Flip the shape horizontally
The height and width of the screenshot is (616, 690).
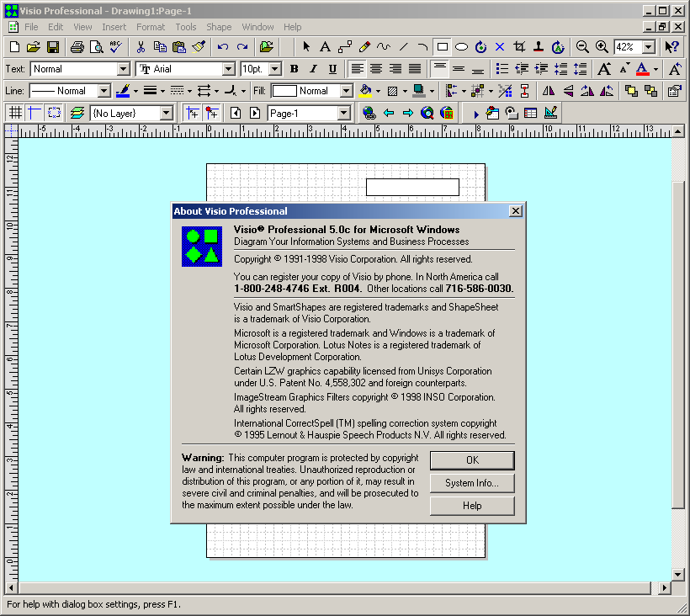coord(549,91)
